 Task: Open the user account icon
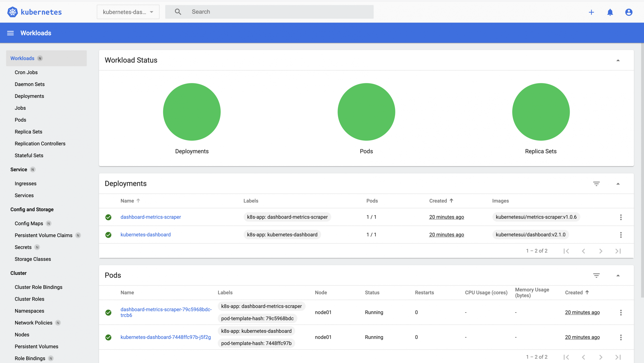click(x=629, y=12)
